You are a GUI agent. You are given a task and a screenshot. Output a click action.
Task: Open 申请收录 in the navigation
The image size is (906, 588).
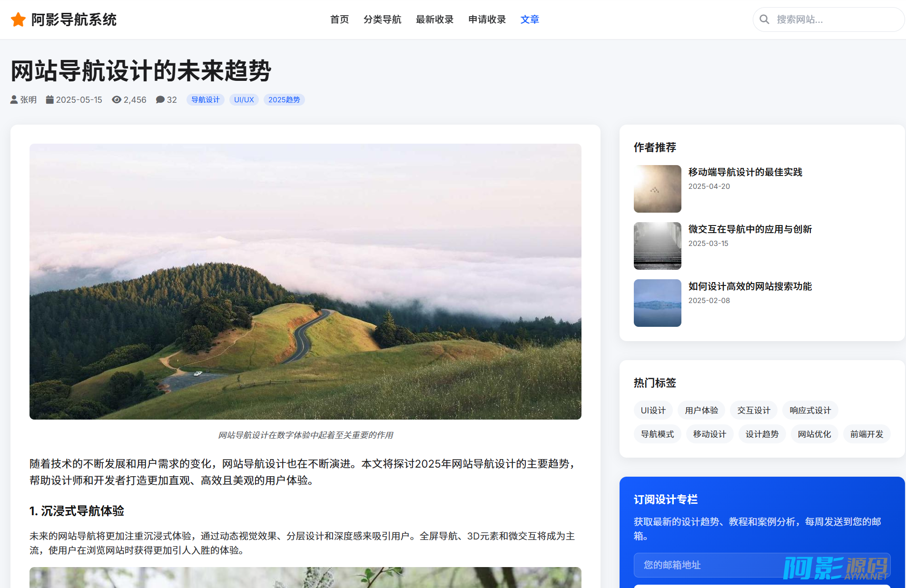click(x=487, y=20)
